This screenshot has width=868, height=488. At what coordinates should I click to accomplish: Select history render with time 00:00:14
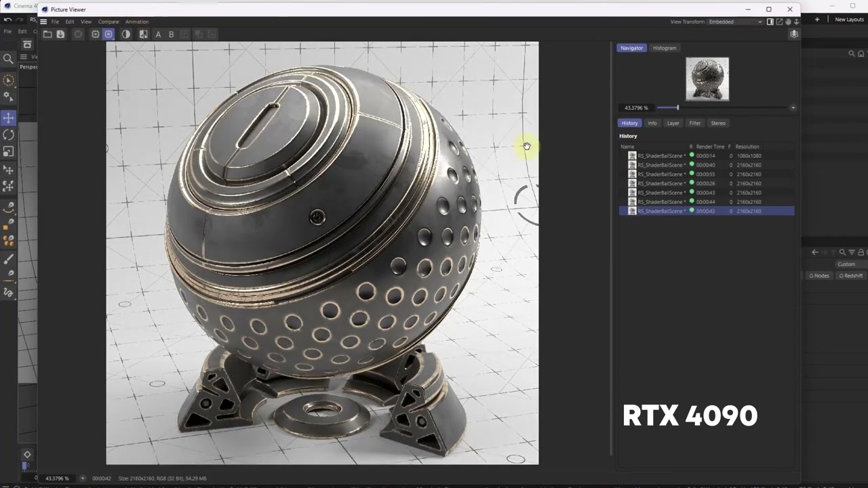click(707, 156)
